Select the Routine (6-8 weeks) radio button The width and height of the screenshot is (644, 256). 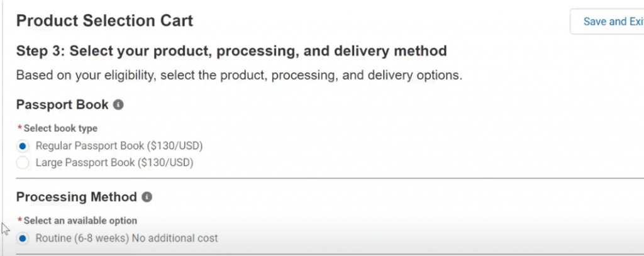(x=23, y=238)
